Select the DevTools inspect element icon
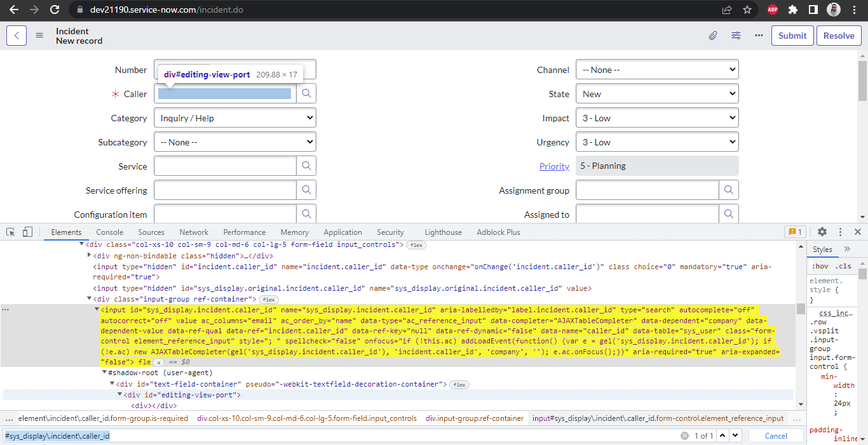The width and height of the screenshot is (868, 445). [11, 232]
